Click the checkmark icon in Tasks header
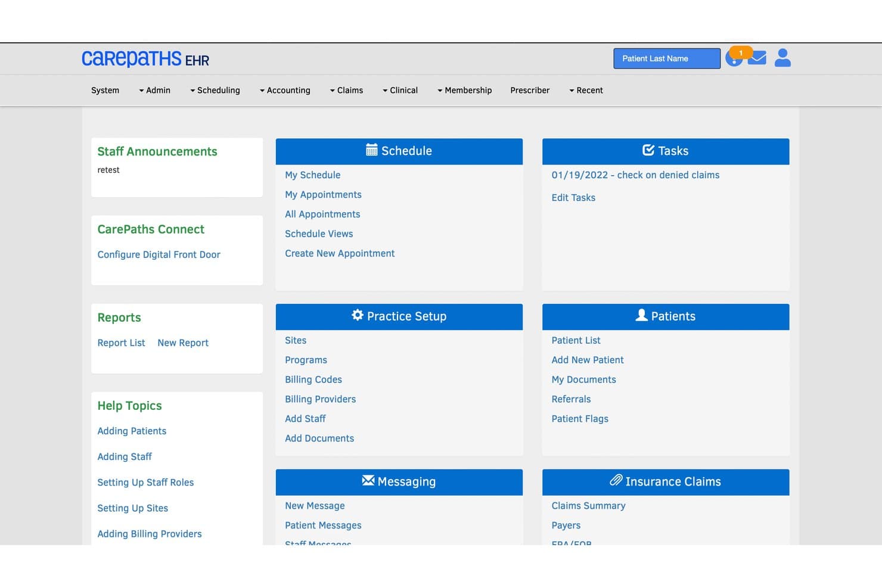 pos(648,150)
